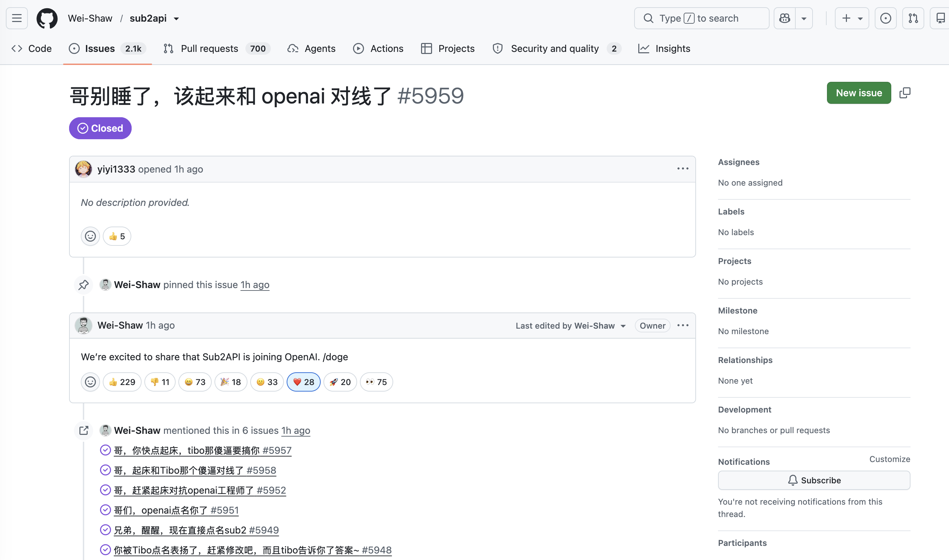
Task: Open linked issue #5958
Action: tap(195, 470)
